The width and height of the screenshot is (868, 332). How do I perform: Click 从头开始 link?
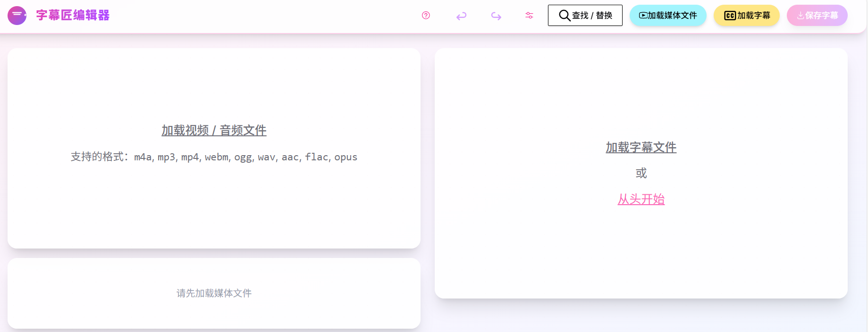click(641, 199)
